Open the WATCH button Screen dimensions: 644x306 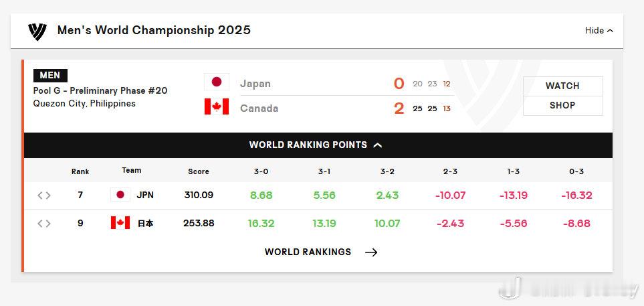pyautogui.click(x=562, y=86)
